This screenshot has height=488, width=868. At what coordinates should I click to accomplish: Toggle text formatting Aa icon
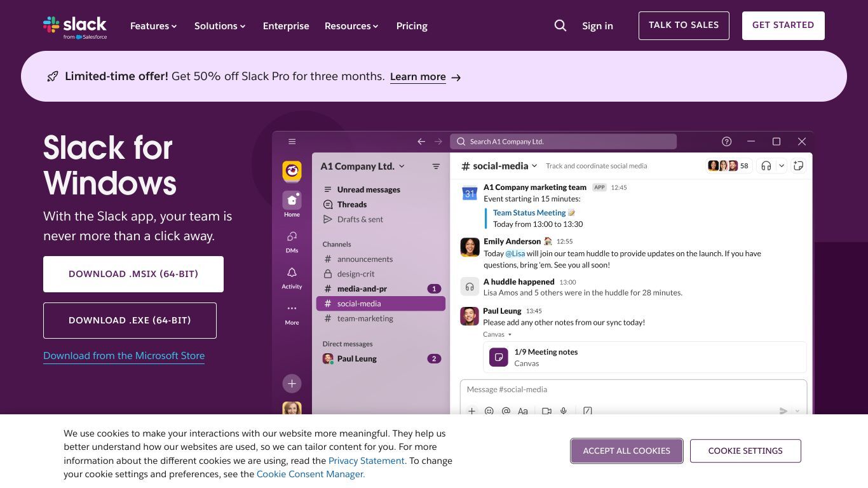[x=523, y=411]
